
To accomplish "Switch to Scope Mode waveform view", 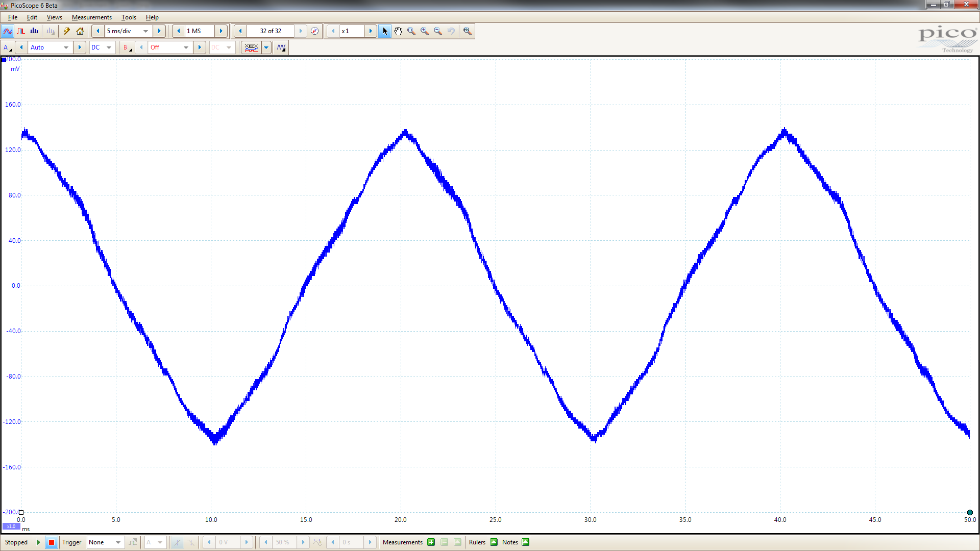I will coord(7,31).
